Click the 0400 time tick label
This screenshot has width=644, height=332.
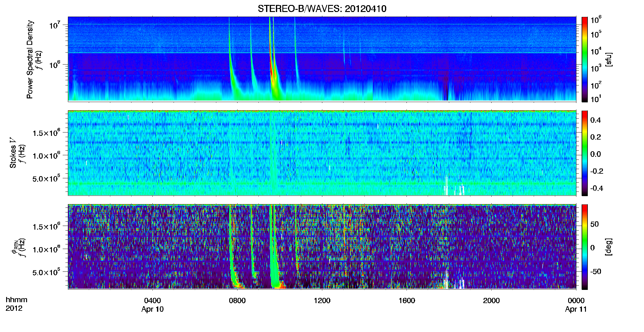[152, 300]
